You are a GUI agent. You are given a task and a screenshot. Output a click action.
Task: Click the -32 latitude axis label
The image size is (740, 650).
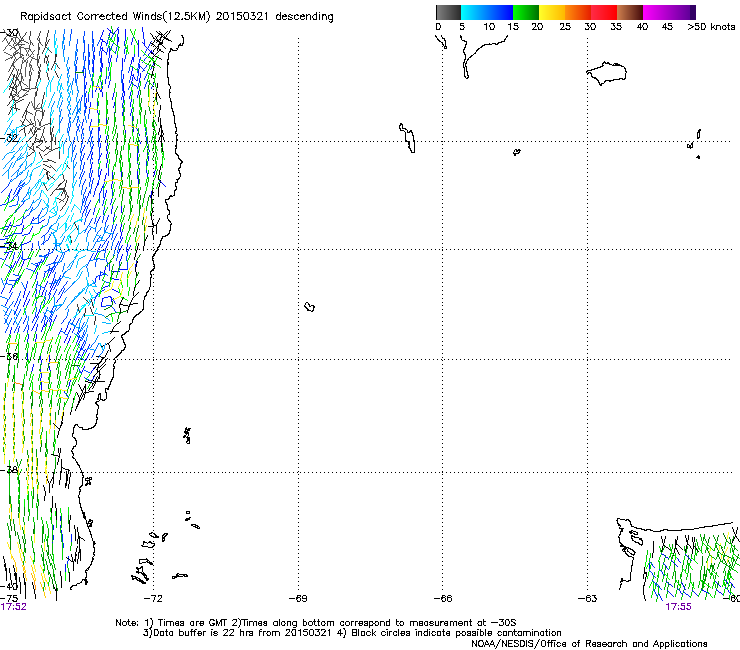point(10,138)
